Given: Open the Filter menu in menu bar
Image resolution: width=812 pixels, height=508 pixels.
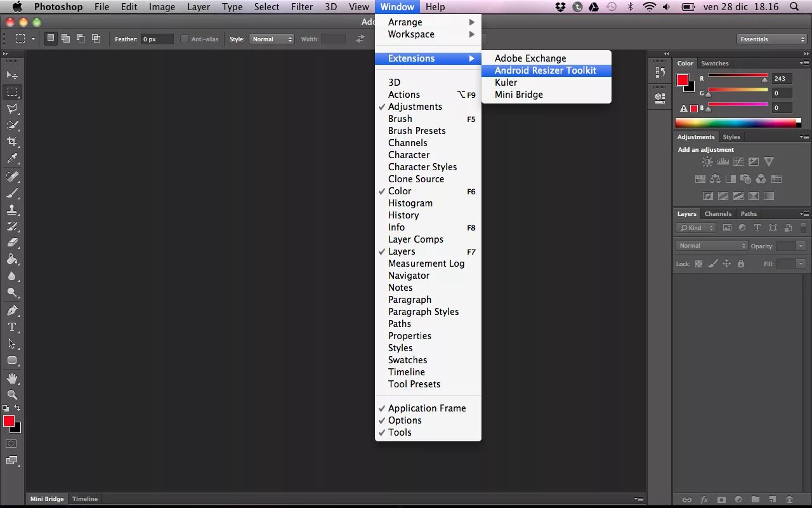Looking at the screenshot, I should pos(301,7).
